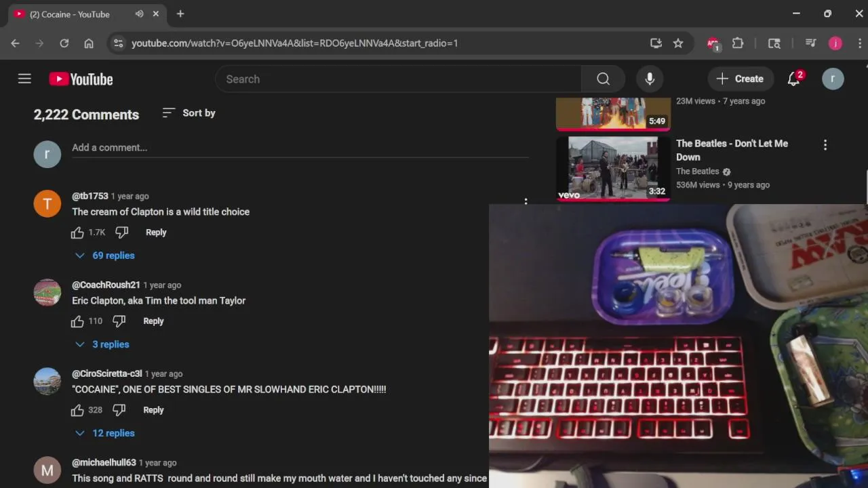Open the Chrome three-dot menu
Viewport: 868px width, 488px height.
click(x=860, y=43)
